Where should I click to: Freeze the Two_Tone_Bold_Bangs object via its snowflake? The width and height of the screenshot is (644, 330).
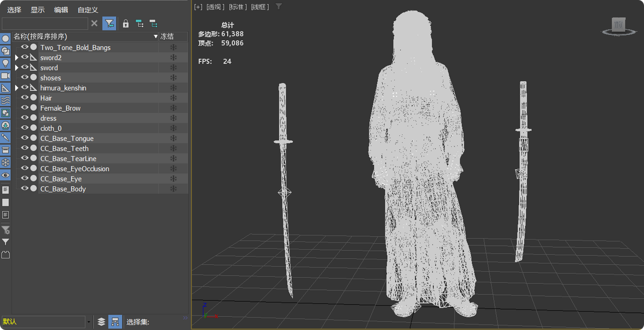coord(173,47)
